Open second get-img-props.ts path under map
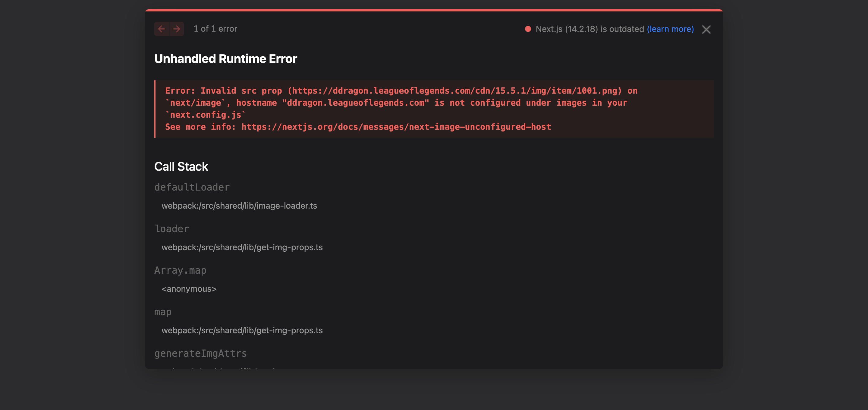868x410 pixels. click(242, 331)
